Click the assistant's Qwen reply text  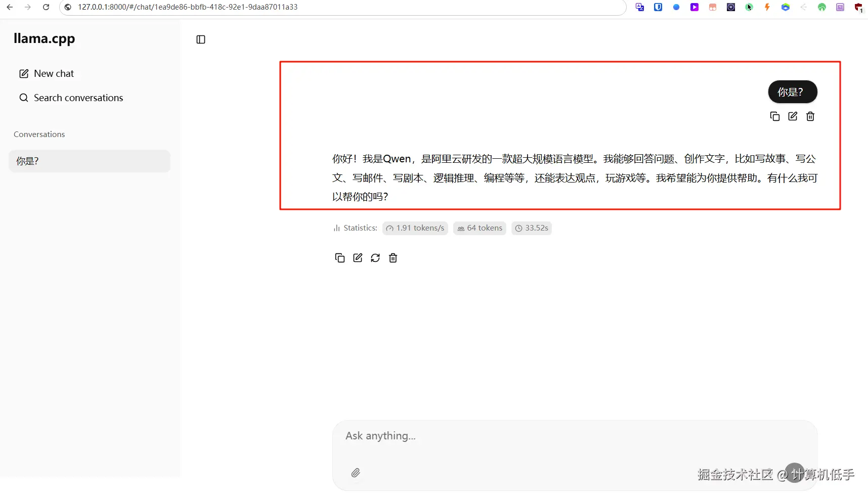coord(575,177)
